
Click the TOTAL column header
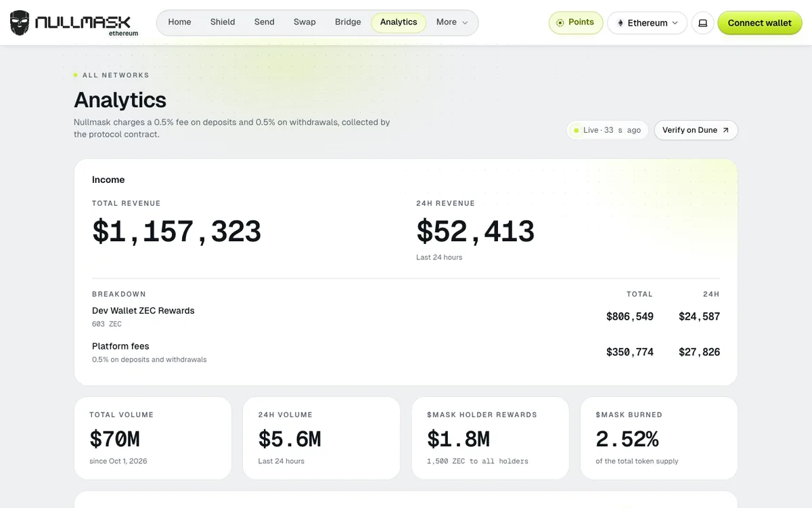639,294
